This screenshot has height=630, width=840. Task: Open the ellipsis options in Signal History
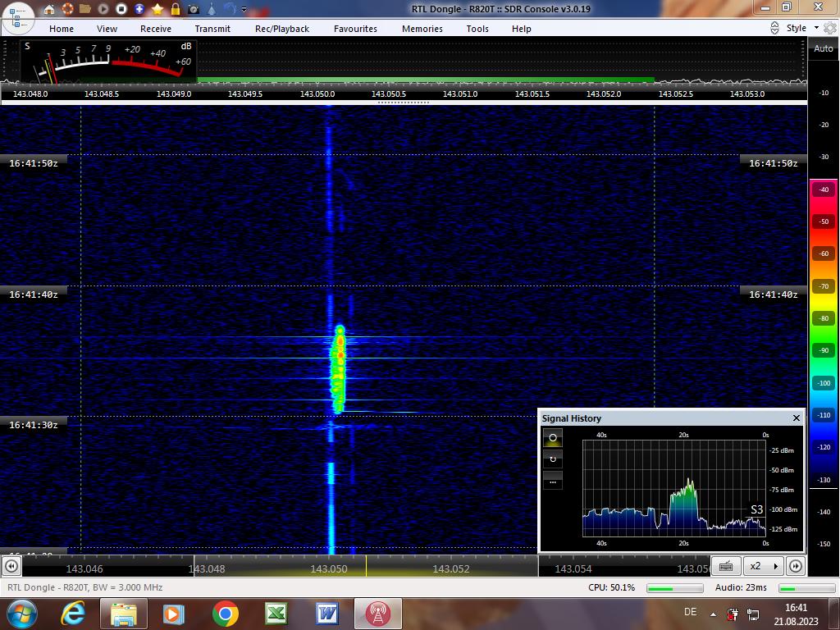click(553, 481)
